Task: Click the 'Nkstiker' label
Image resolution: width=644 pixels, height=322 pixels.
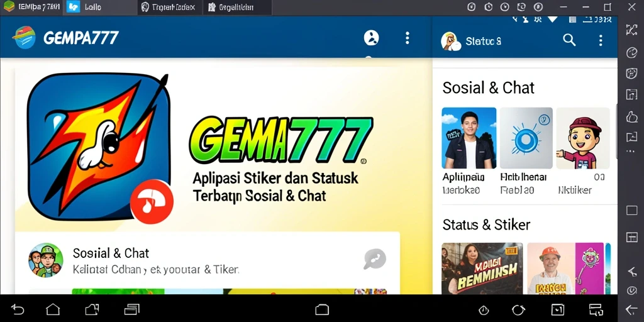Action: click(575, 190)
